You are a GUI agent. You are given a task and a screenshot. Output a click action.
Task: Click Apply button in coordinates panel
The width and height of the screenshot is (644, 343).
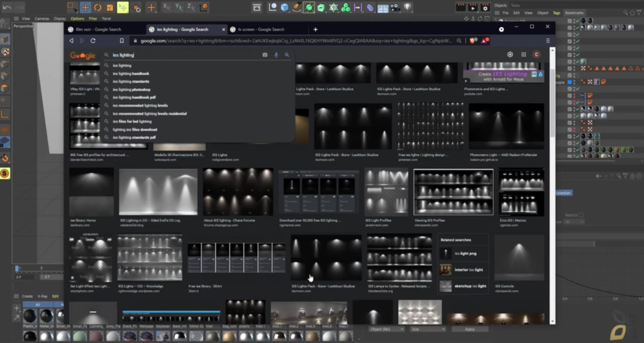(x=470, y=329)
